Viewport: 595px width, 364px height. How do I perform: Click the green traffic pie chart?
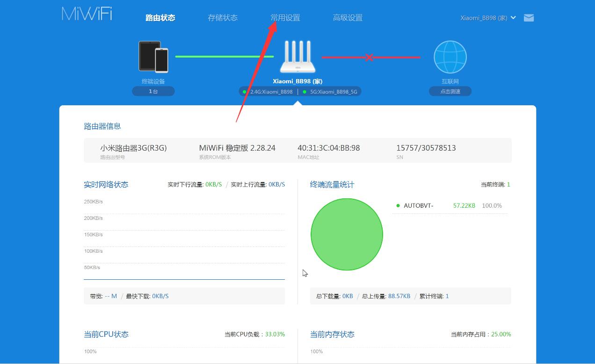coord(347,234)
